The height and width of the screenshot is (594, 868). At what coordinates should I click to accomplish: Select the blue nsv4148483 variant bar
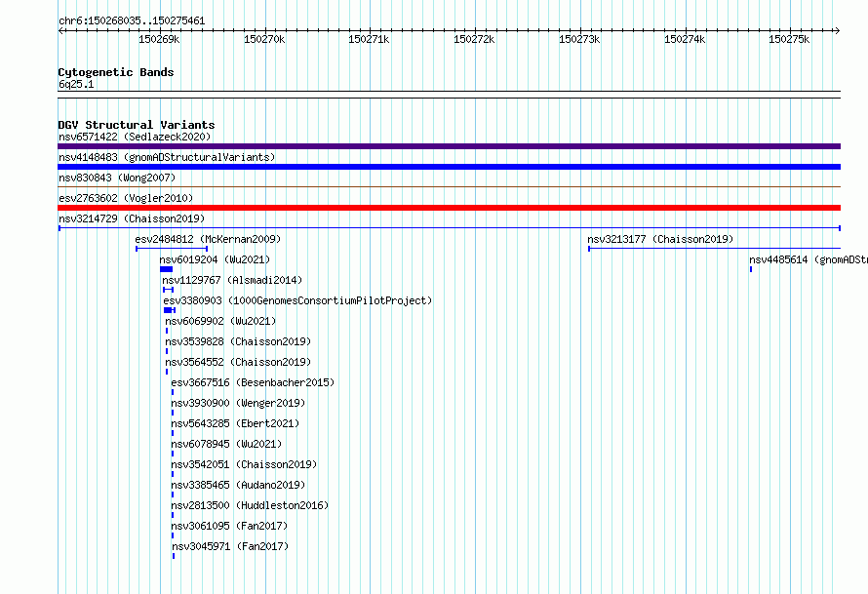click(x=449, y=167)
